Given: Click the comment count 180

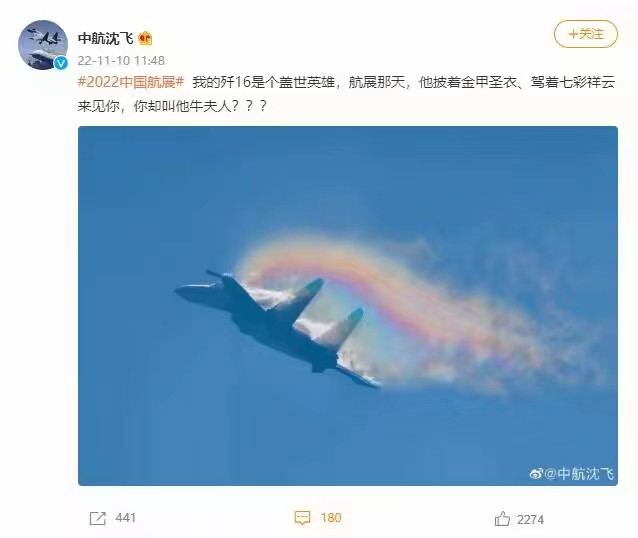Looking at the screenshot, I should coord(330,518).
